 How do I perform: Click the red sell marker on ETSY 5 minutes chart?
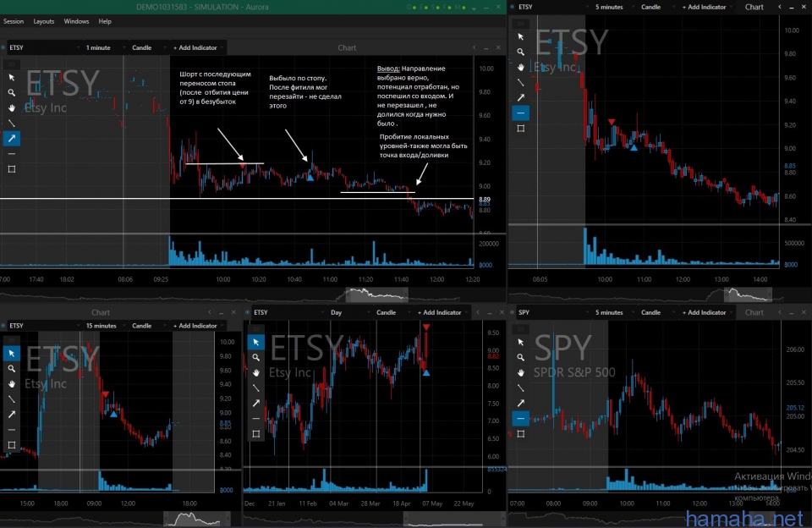click(x=612, y=122)
